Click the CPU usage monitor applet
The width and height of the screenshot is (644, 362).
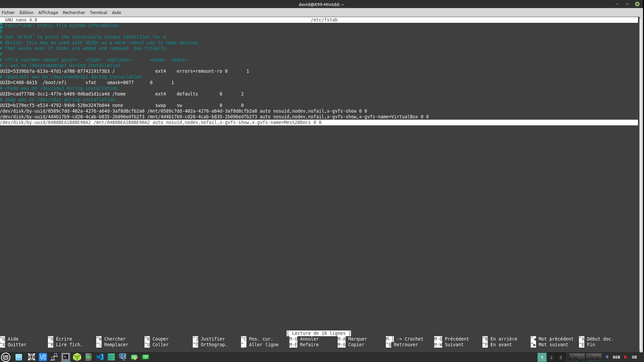[577, 357]
